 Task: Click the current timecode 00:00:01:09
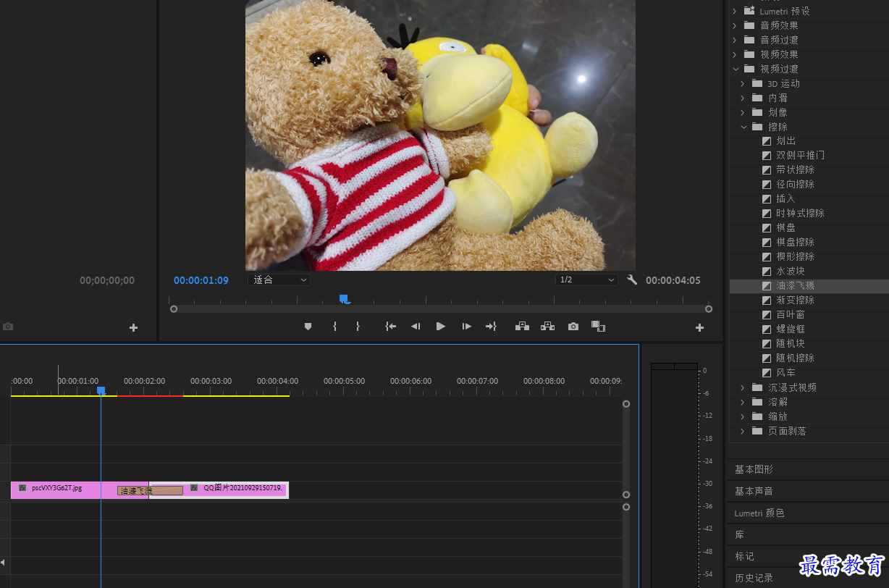pyautogui.click(x=201, y=280)
